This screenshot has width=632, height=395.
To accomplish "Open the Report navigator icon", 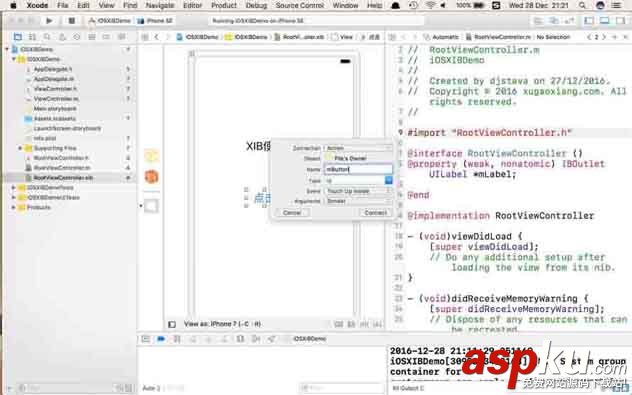I will point(121,37).
